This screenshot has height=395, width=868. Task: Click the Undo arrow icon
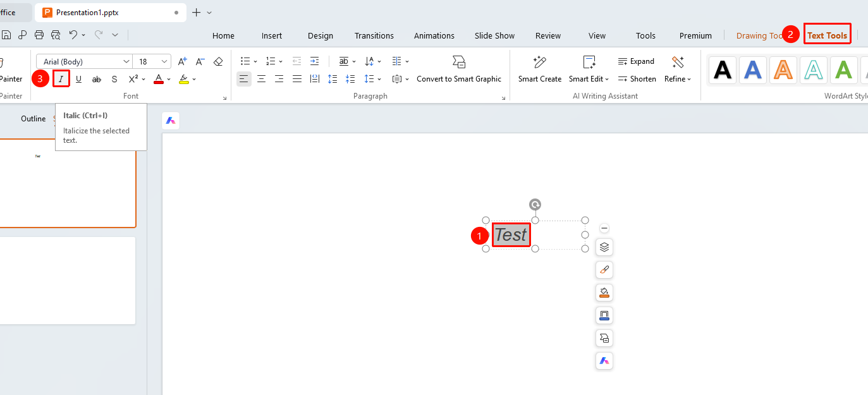point(73,35)
